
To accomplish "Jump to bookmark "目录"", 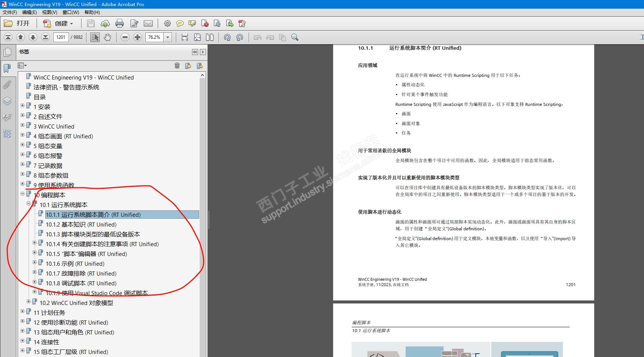I will click(x=40, y=97).
